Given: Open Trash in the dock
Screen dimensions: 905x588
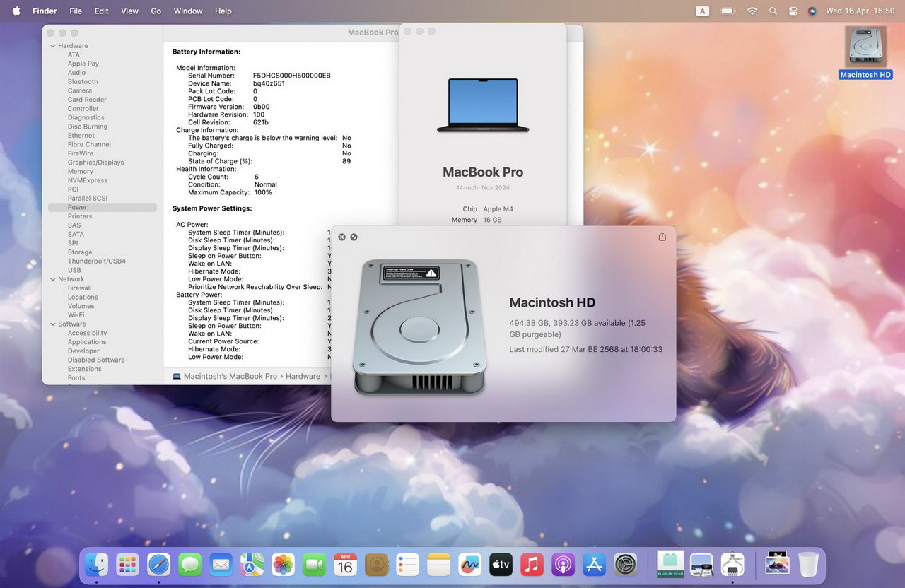Looking at the screenshot, I should 808,565.
